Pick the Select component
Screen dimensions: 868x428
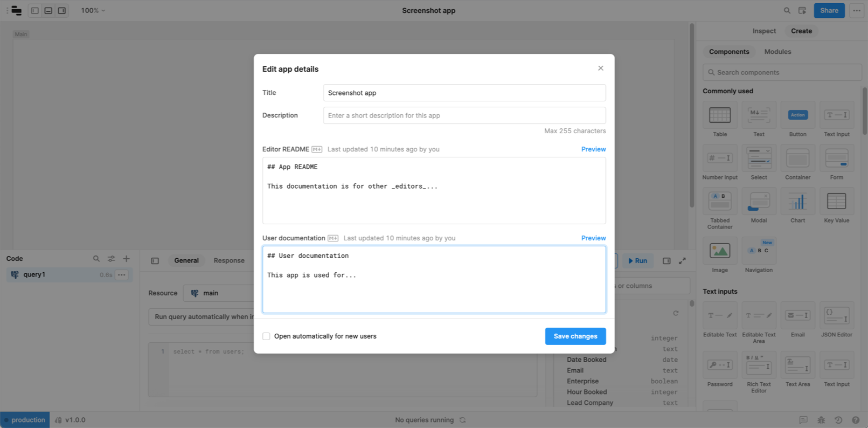pyautogui.click(x=759, y=162)
